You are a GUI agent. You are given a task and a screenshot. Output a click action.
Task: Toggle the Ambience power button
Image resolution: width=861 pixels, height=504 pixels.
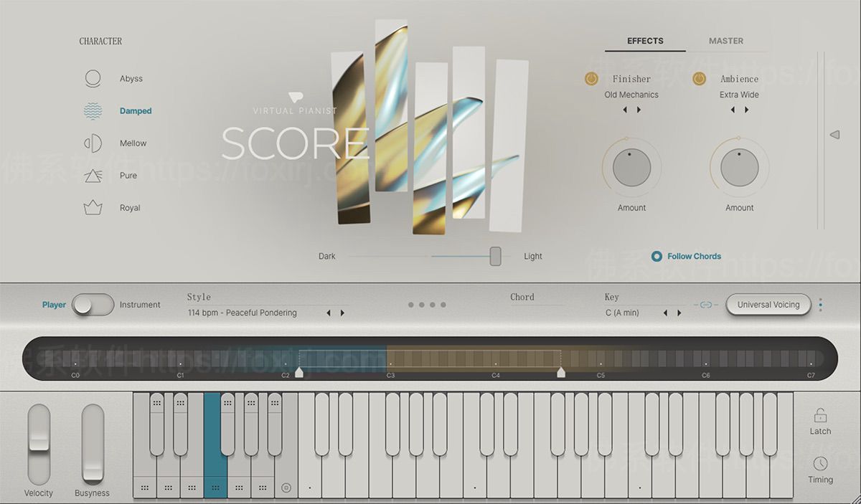699,79
